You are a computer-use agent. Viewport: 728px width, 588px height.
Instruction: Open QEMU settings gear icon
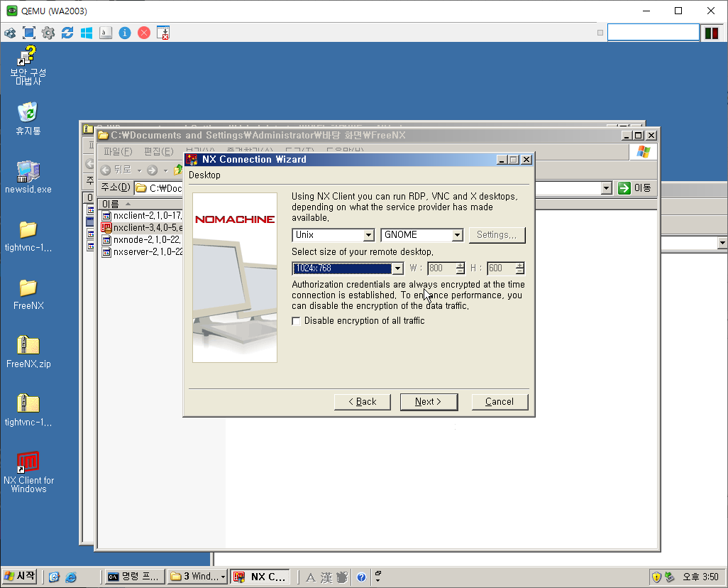48,33
